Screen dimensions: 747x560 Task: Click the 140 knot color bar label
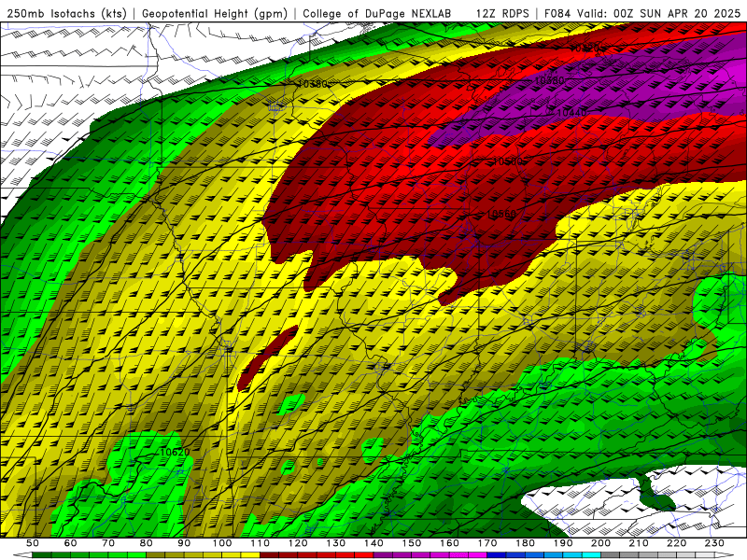pyautogui.click(x=373, y=543)
